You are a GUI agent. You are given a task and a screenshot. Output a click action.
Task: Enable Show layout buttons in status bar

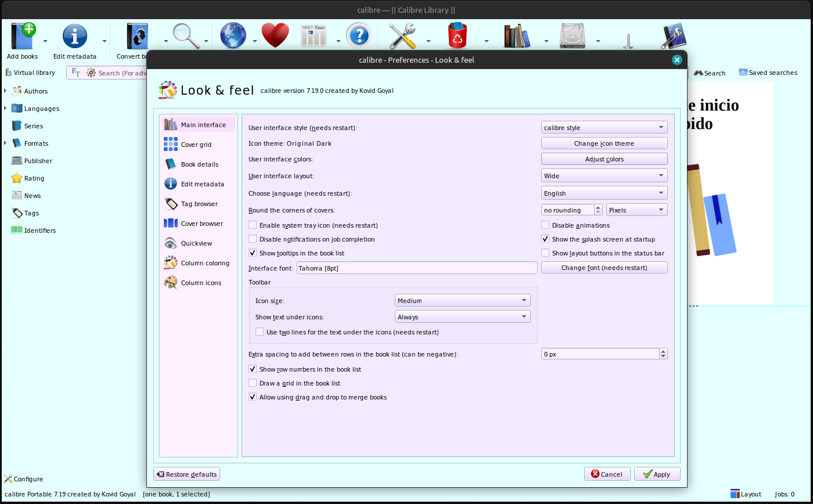[545, 253]
